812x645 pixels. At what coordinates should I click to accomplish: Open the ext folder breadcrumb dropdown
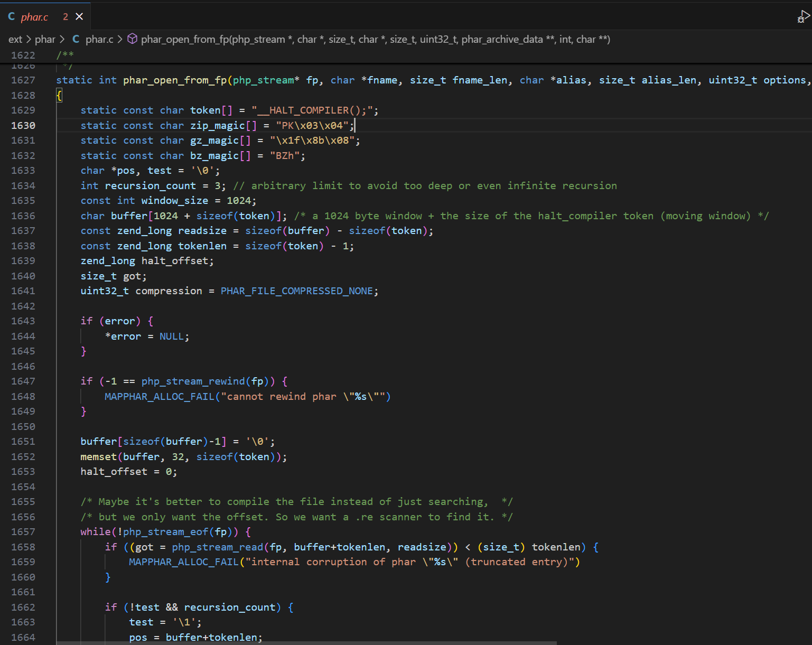coord(15,39)
